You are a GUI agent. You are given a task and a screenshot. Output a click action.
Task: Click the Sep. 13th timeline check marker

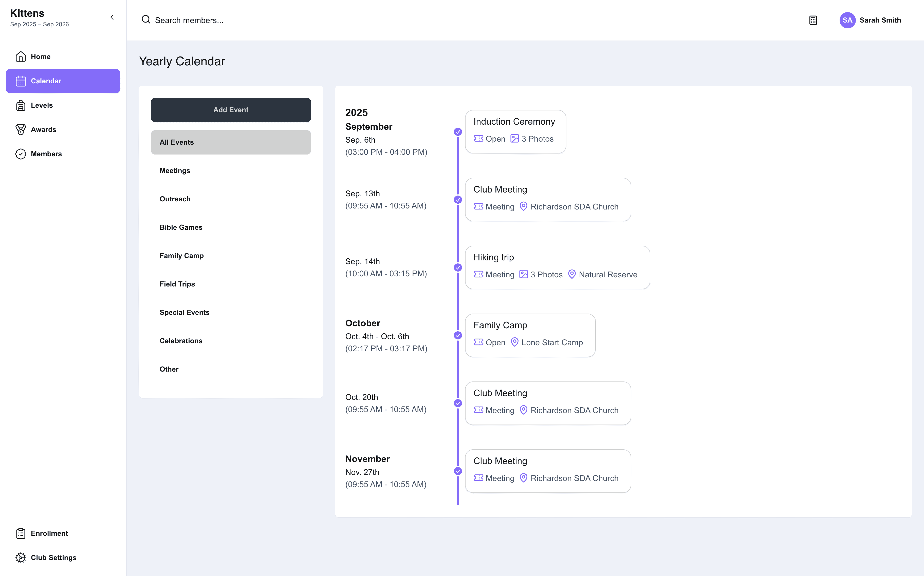(x=458, y=200)
